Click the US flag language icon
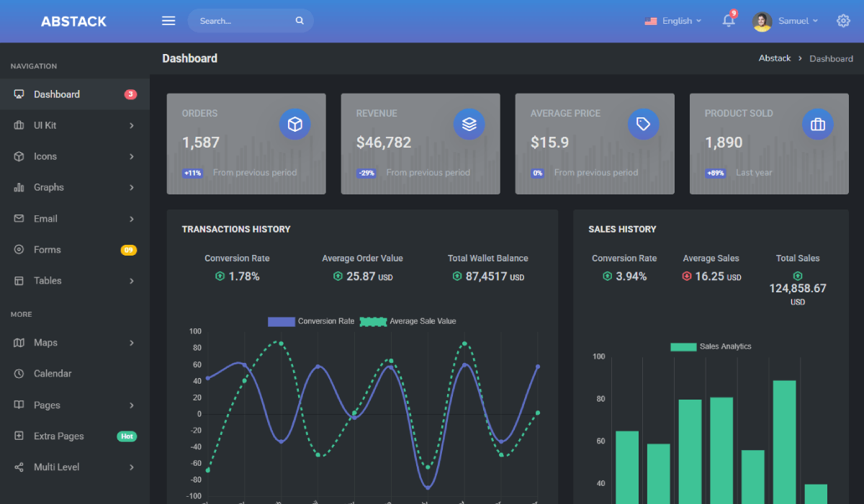The image size is (864, 504). click(651, 21)
